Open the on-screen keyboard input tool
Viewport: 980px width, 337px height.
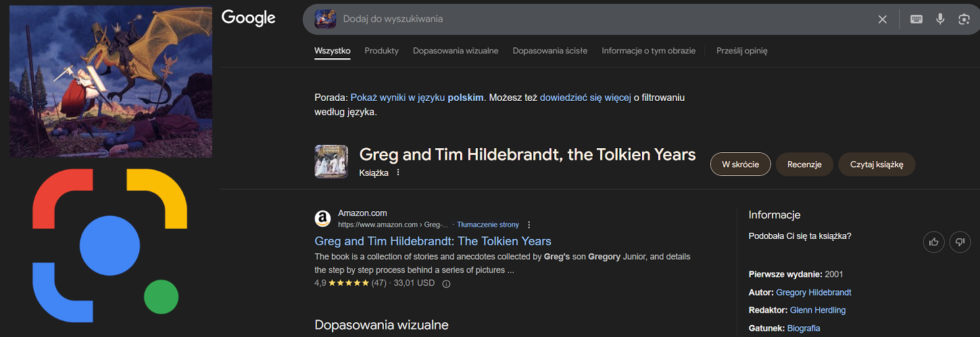tap(916, 19)
